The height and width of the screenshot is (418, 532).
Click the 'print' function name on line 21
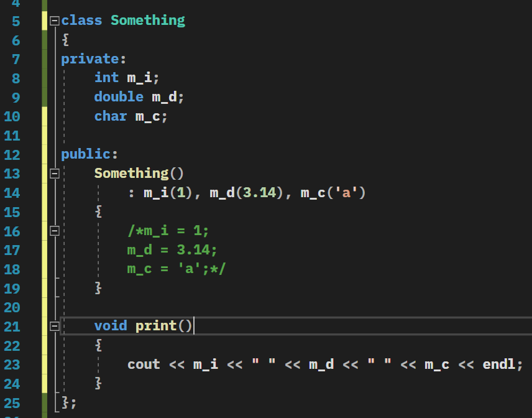(x=156, y=327)
